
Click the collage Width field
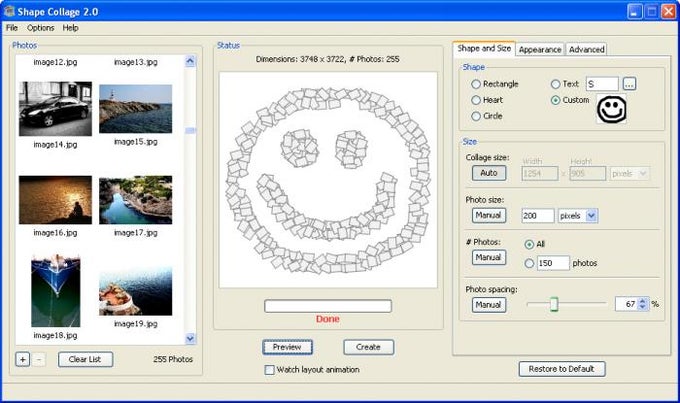pyautogui.click(x=539, y=174)
